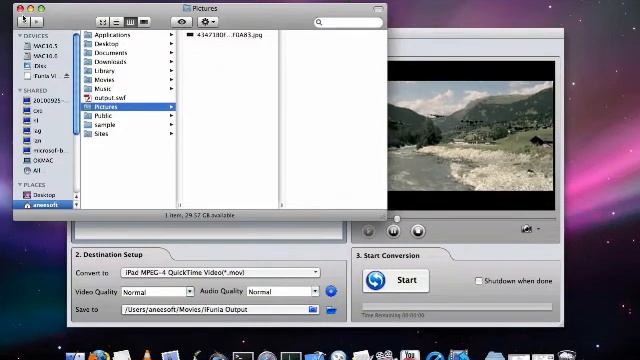Viewport: 640px width, 360px height.
Task: Expand the Documents folder arrow
Action: point(171,53)
